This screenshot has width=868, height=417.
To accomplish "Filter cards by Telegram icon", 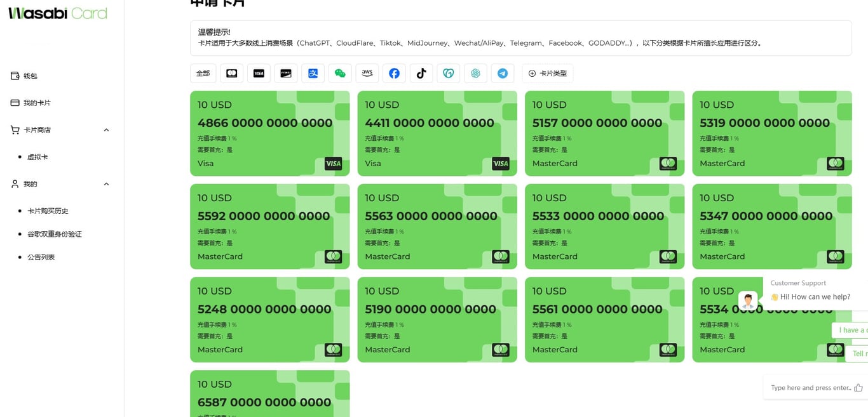I will [x=503, y=74].
